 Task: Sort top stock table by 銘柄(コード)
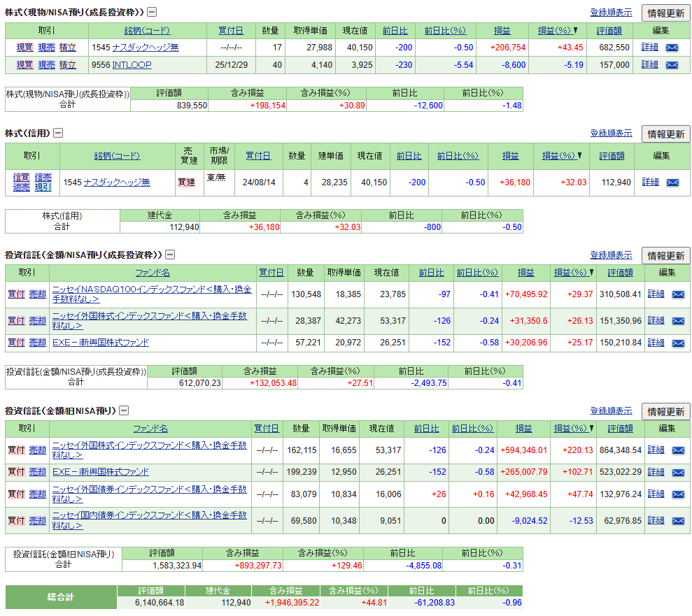[147, 31]
